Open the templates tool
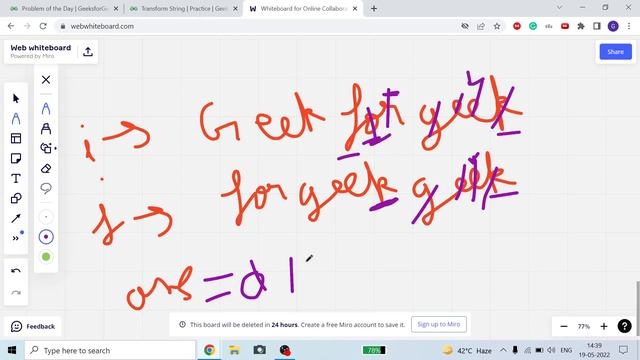The height and width of the screenshot is (360, 640). click(x=16, y=138)
